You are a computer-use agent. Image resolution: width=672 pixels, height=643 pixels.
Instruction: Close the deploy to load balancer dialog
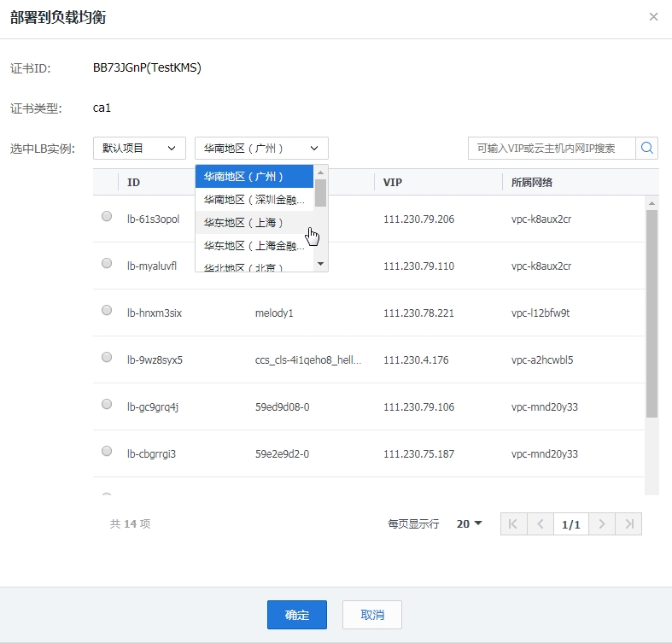coord(653,17)
